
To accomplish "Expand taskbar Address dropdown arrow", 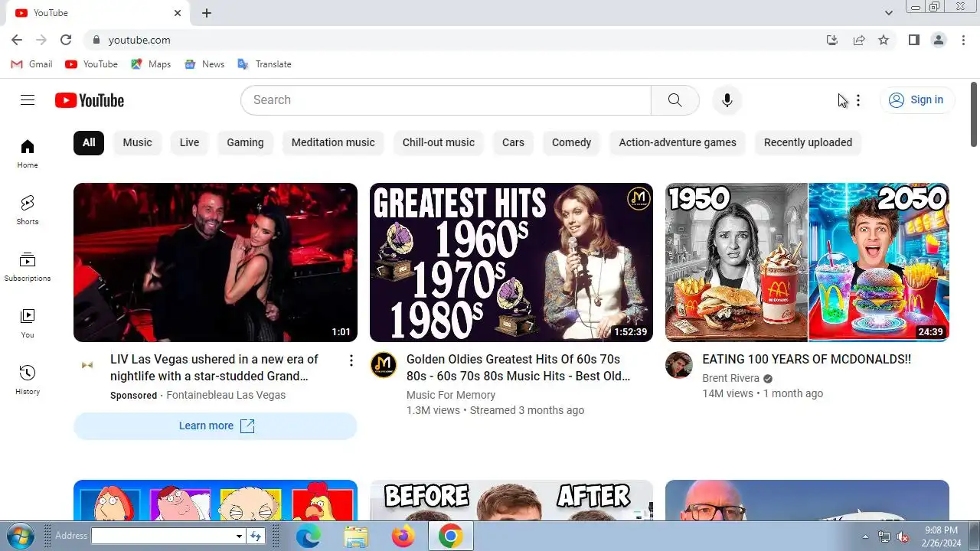I will (x=239, y=536).
